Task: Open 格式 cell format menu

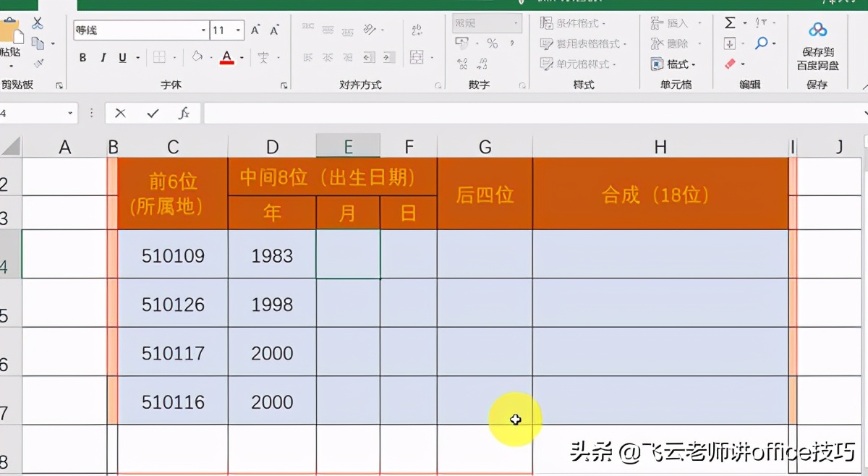Action: (x=673, y=64)
